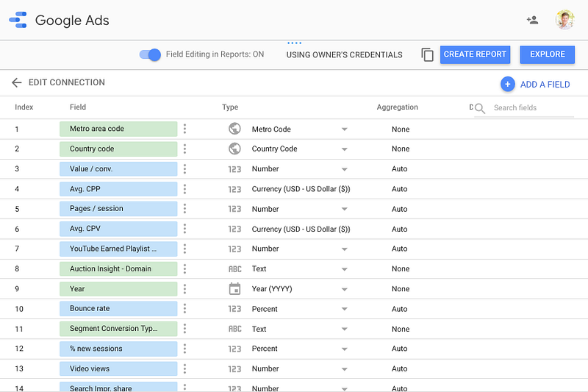This screenshot has height=392, width=588.
Task: Sort by the Index column header
Action: click(24, 107)
